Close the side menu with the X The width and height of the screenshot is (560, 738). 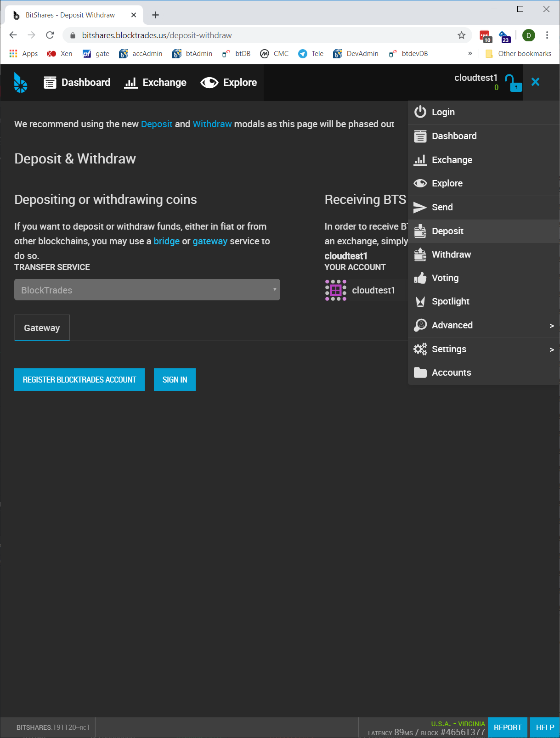tap(535, 82)
